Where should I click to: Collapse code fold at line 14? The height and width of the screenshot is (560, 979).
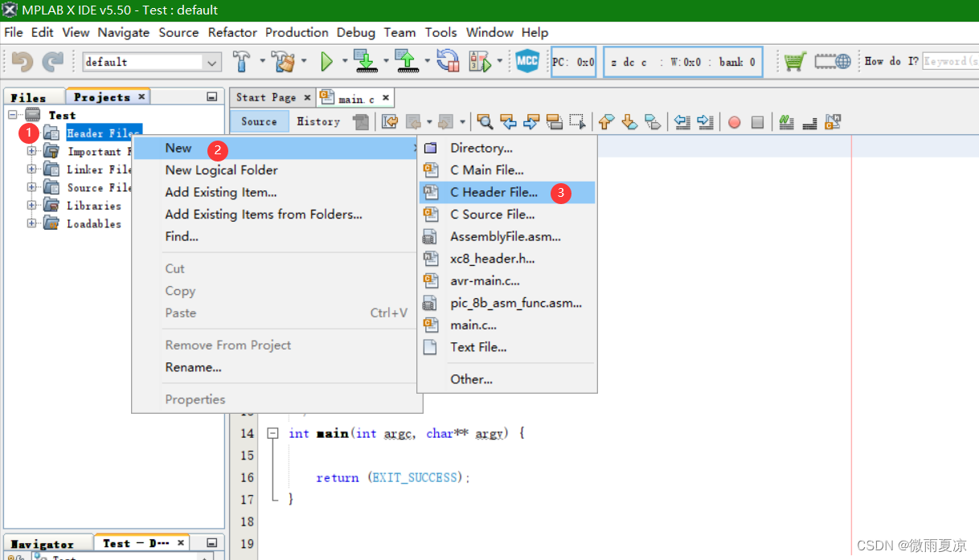tap(272, 432)
